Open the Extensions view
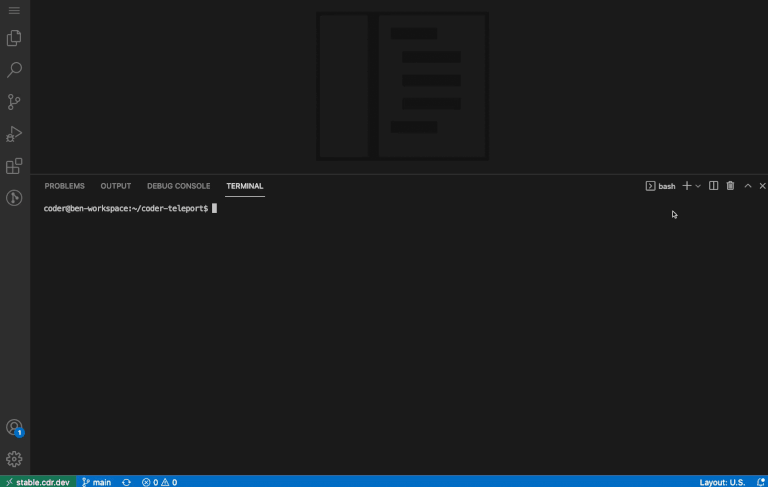Screen dimensions: 768x487 point(14,166)
